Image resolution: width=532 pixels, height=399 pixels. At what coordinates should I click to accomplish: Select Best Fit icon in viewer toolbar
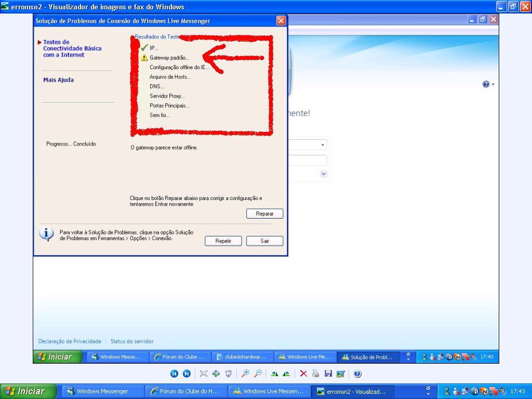(x=204, y=374)
